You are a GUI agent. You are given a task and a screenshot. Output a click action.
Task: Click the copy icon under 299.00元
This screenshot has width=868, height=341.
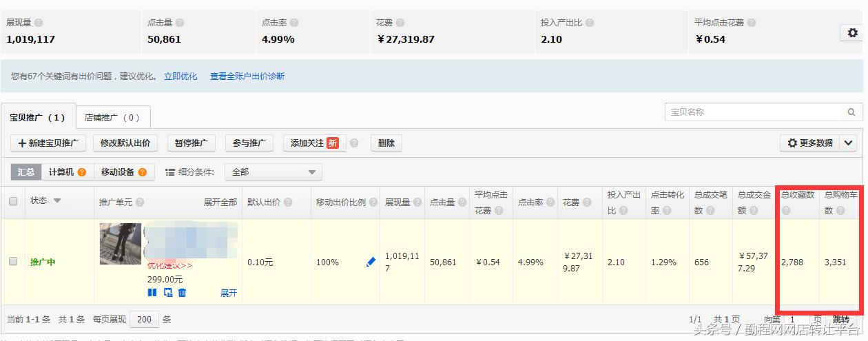[168, 293]
